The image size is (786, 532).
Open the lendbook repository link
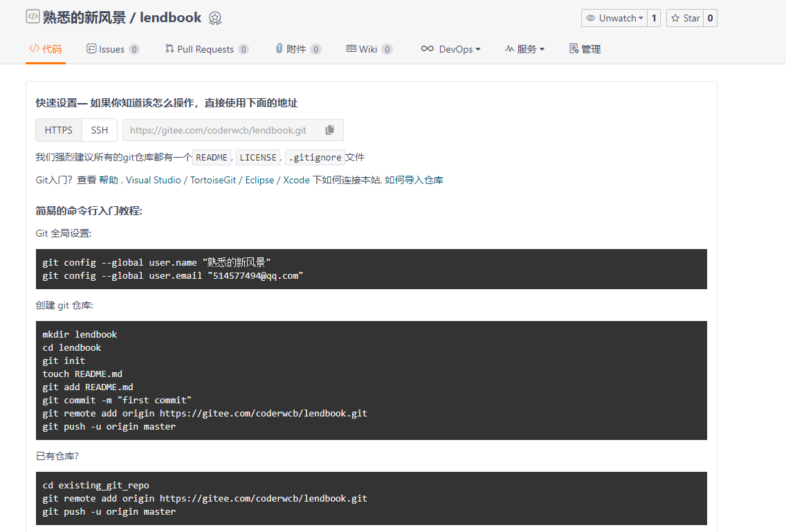tap(170, 17)
